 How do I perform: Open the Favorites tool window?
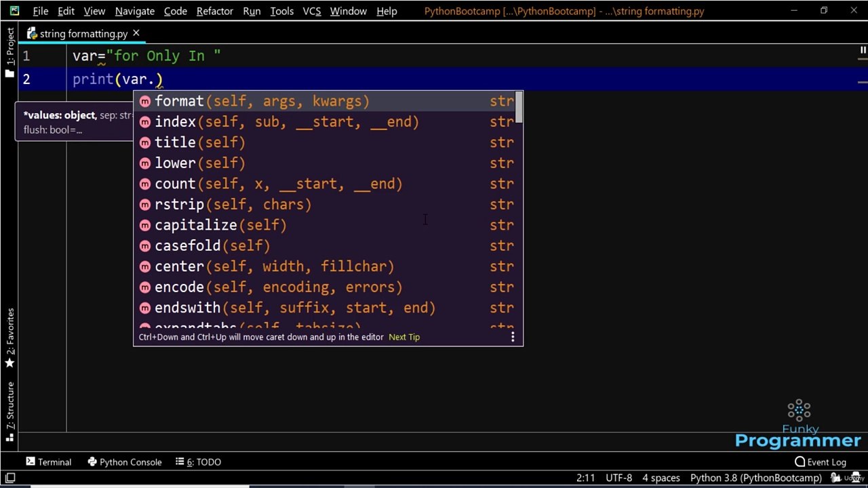(9, 338)
